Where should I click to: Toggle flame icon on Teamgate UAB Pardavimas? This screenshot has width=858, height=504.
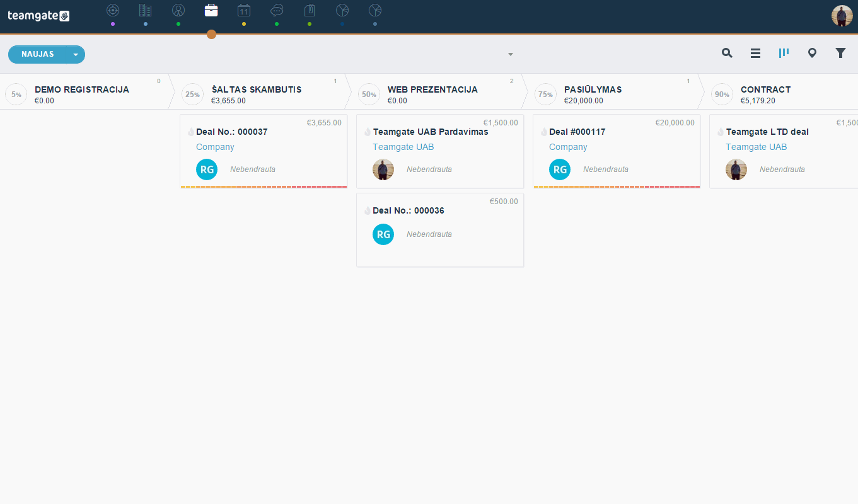coord(368,132)
